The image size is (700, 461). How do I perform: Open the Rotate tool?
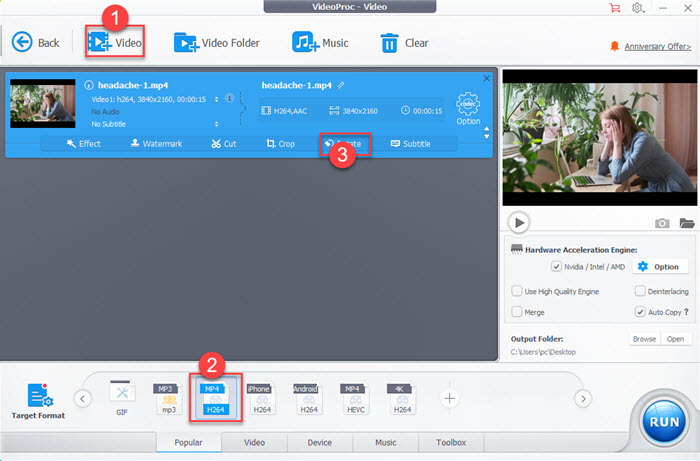tap(345, 144)
